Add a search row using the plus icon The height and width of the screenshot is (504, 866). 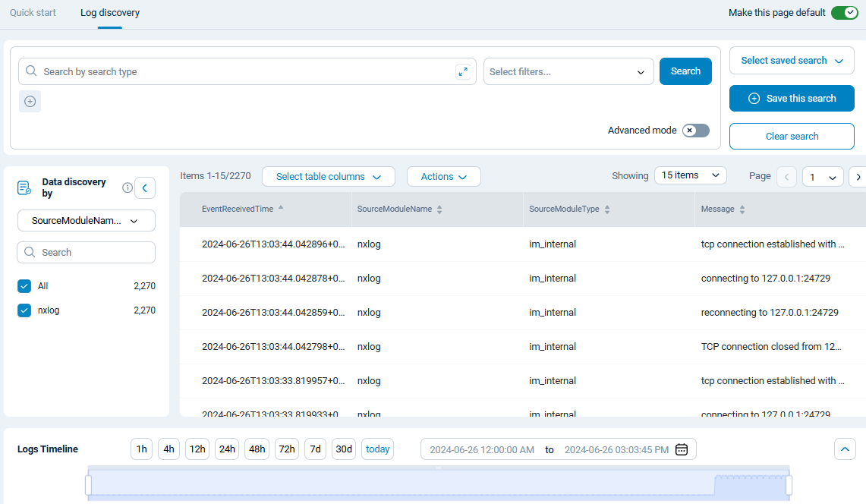pos(30,101)
